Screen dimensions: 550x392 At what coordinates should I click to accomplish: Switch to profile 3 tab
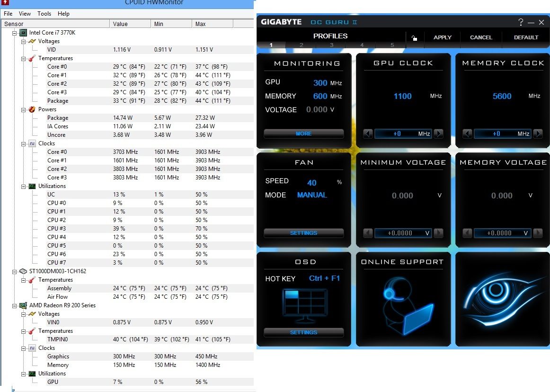click(x=331, y=45)
